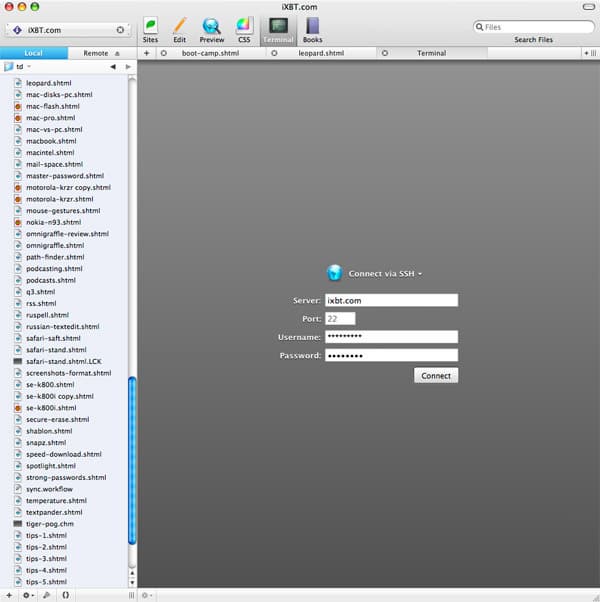Open the Sites view
This screenshot has height=602, width=600.
[x=150, y=30]
